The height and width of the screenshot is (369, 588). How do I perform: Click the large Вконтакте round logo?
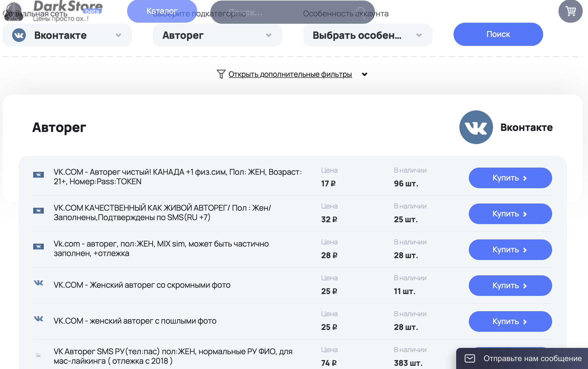476,127
